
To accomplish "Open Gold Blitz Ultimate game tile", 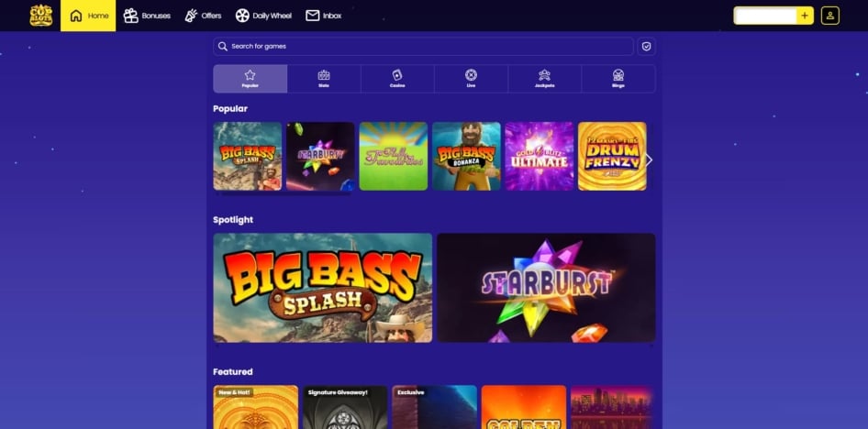I will (540, 156).
